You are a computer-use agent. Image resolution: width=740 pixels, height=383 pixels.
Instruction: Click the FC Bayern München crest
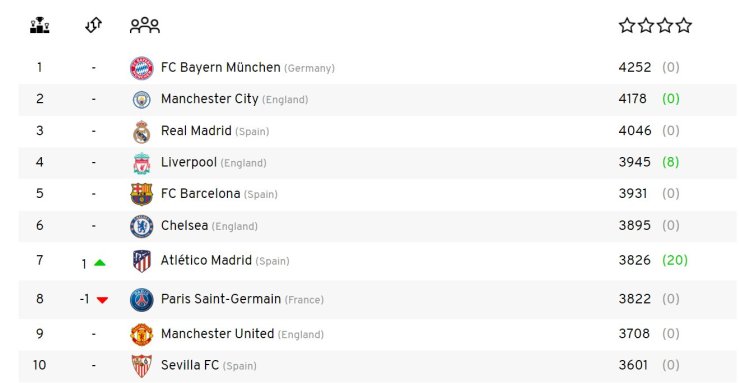[142, 68]
